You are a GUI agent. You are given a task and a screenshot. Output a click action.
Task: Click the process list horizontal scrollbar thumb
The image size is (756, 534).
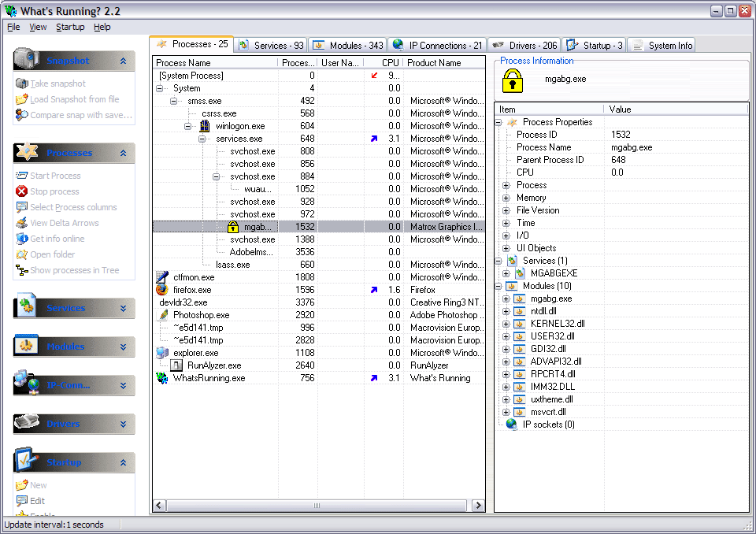point(317,505)
